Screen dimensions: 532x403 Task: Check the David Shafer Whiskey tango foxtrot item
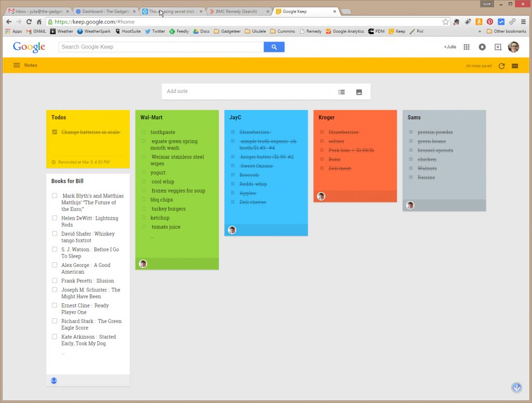(55, 233)
